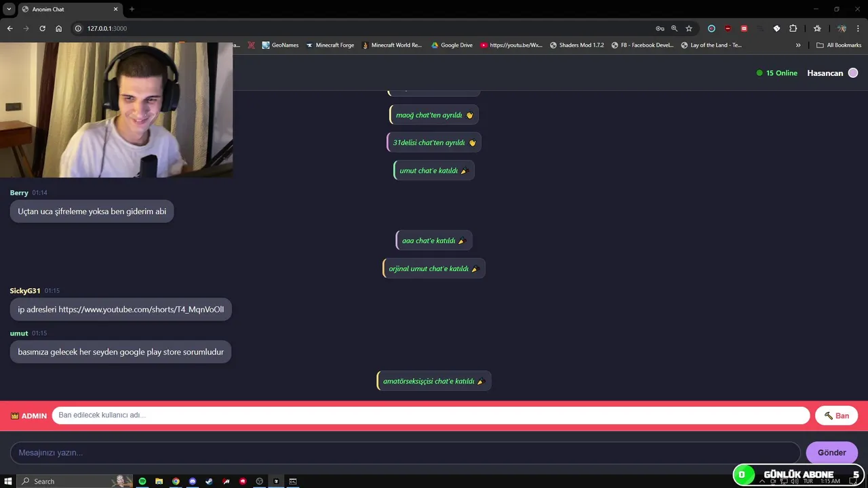Open the zoom level magnifier icon

point(674,28)
